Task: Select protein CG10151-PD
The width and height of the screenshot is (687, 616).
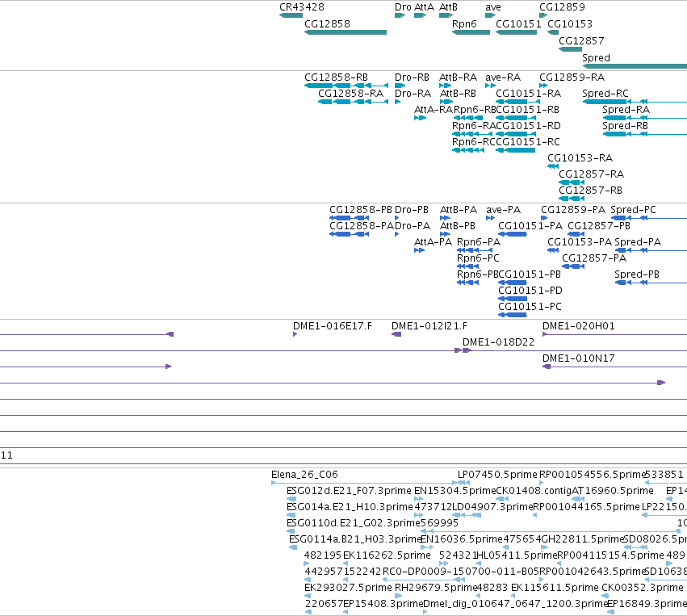Action: tap(512, 300)
